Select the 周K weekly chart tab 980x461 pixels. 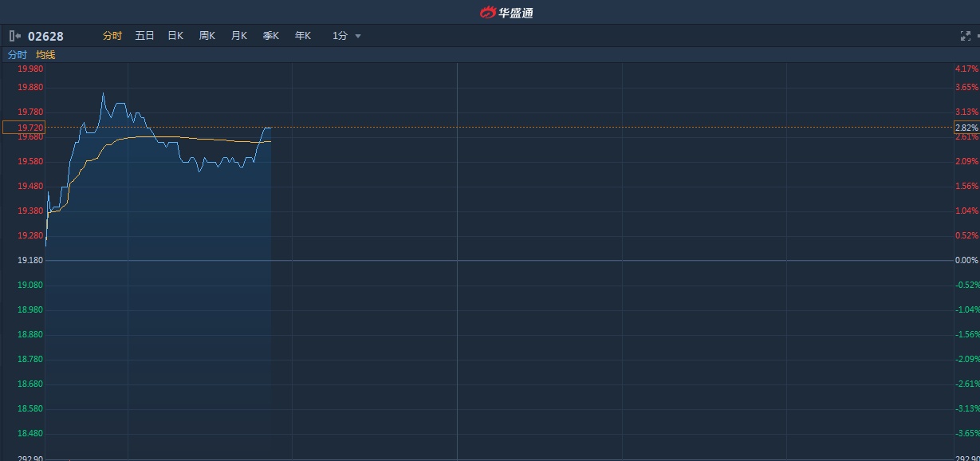tap(207, 36)
